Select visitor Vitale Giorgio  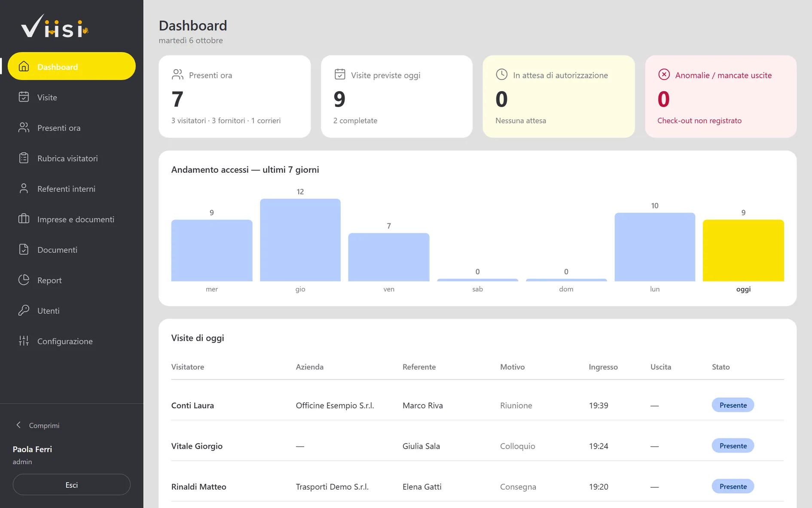click(197, 446)
